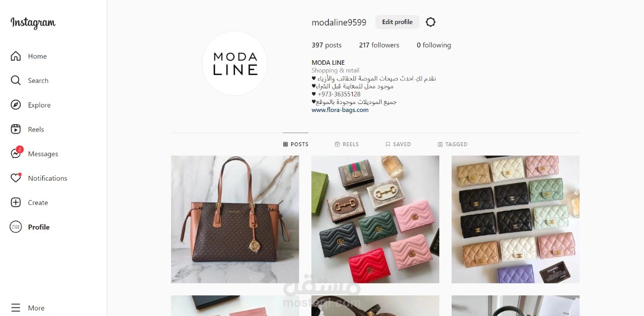Expand the More hamburger menu

tap(16, 308)
